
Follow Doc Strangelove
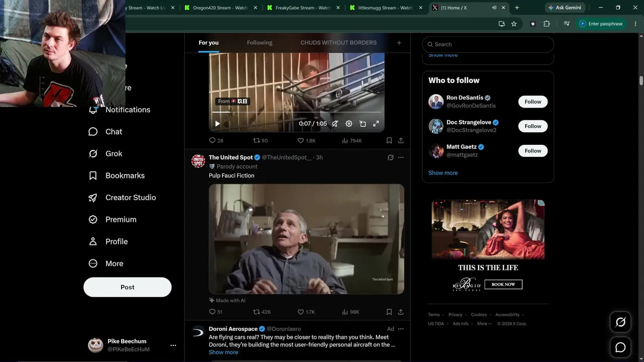pos(533,126)
